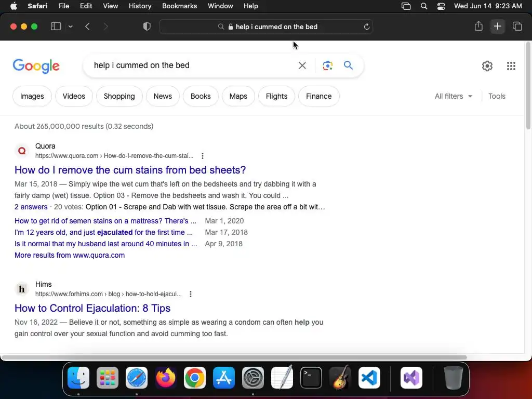Switch to News results
Screen dimensions: 532x399
tap(163, 96)
